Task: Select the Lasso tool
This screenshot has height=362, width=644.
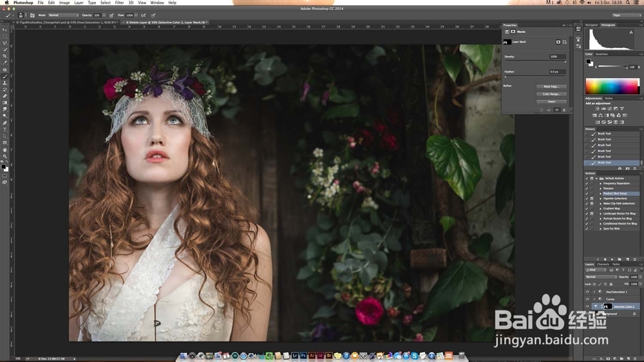Action: (x=5, y=43)
